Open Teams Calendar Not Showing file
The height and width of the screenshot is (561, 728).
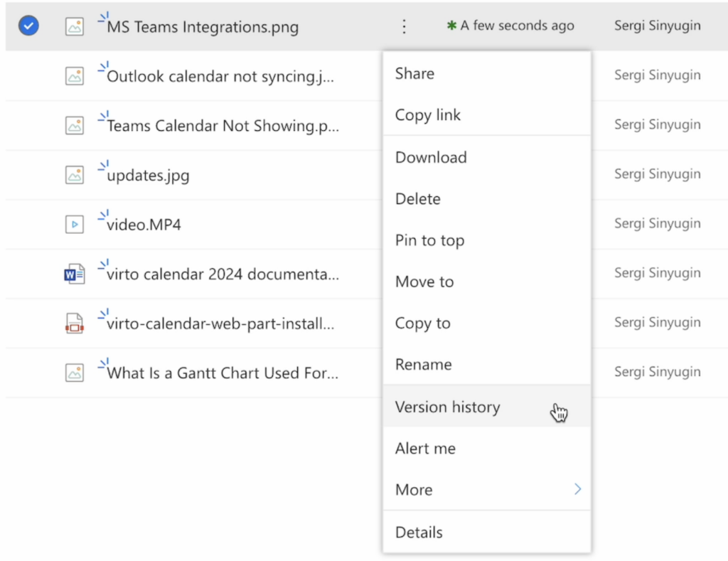pos(223,126)
